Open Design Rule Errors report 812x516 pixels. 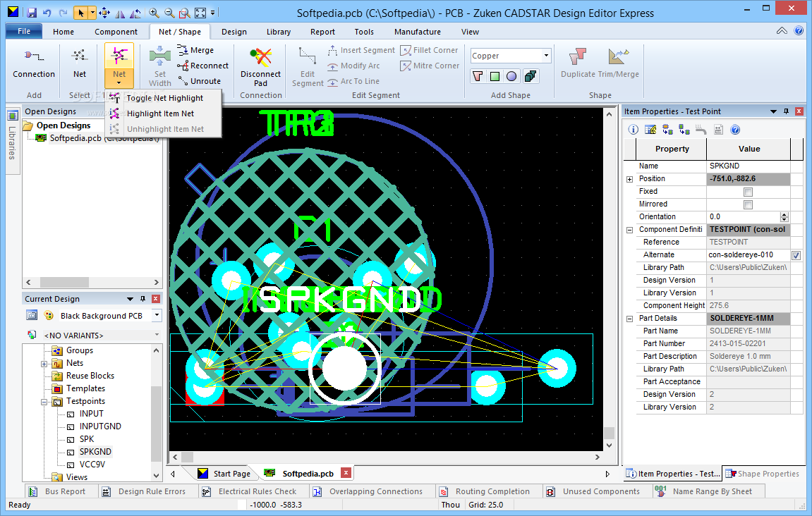point(143,491)
